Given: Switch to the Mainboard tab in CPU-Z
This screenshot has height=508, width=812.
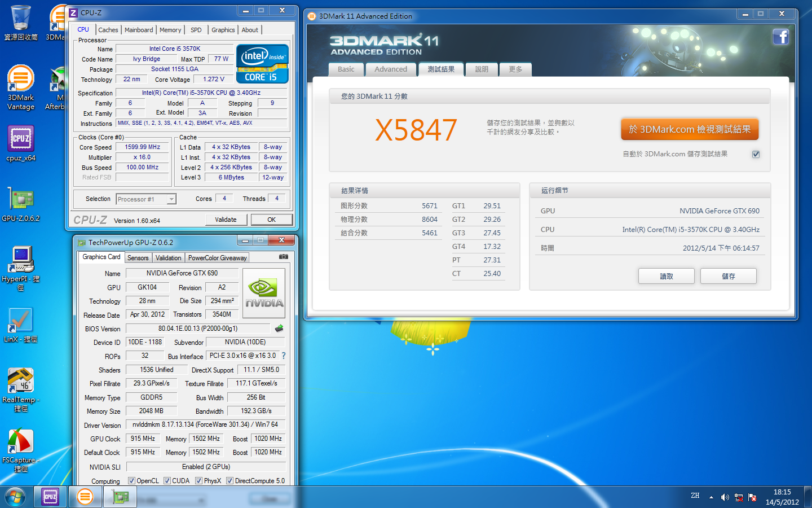Looking at the screenshot, I should (139, 30).
